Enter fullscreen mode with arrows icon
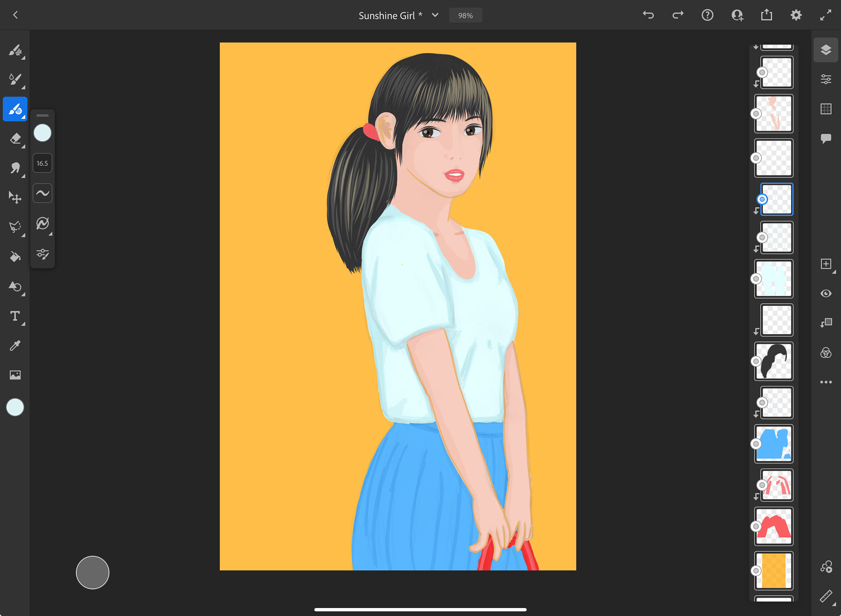Viewport: 841px width, 616px height. click(x=826, y=15)
